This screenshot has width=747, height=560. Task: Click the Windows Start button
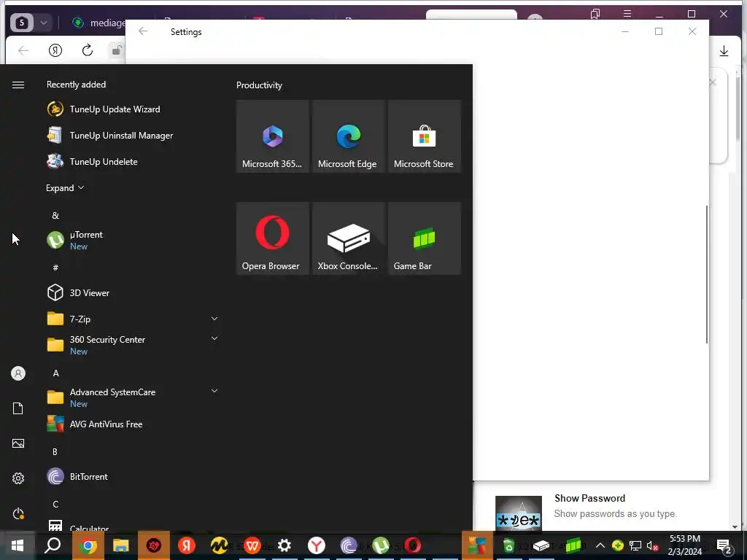point(18,545)
